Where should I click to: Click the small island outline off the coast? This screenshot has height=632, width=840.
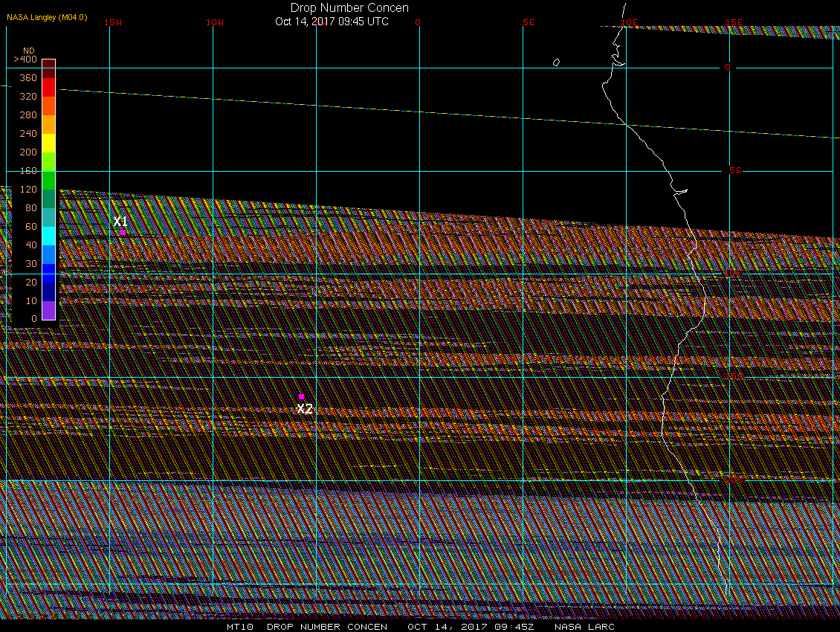(x=556, y=62)
